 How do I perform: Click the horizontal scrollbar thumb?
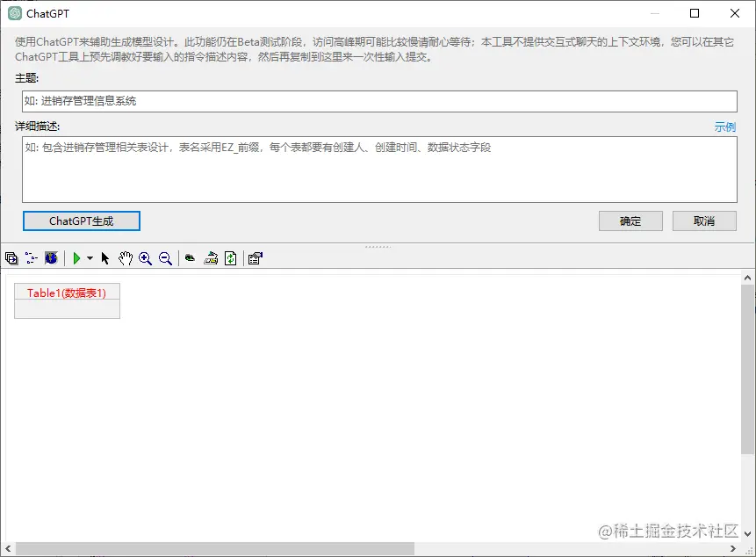215,548
